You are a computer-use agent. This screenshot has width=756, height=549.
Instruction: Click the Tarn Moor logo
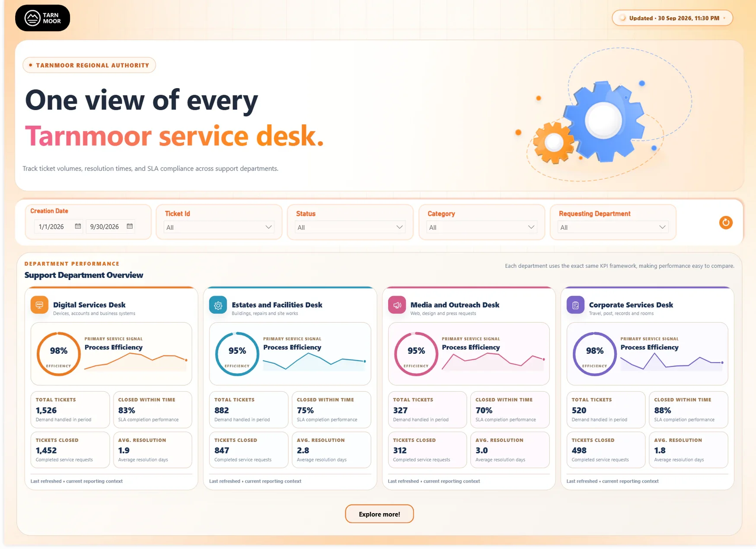[x=42, y=18]
